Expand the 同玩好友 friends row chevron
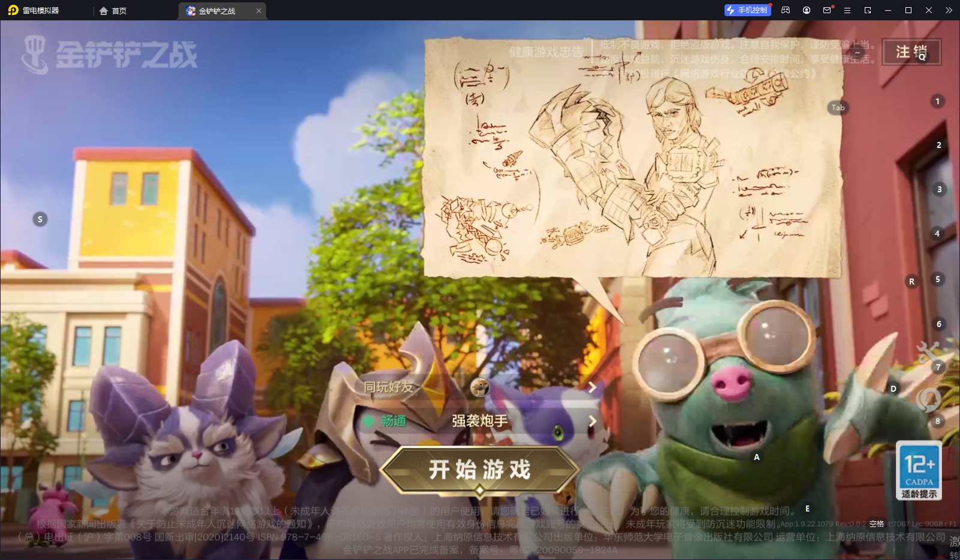Viewport: 960px width, 560px height. tap(592, 388)
